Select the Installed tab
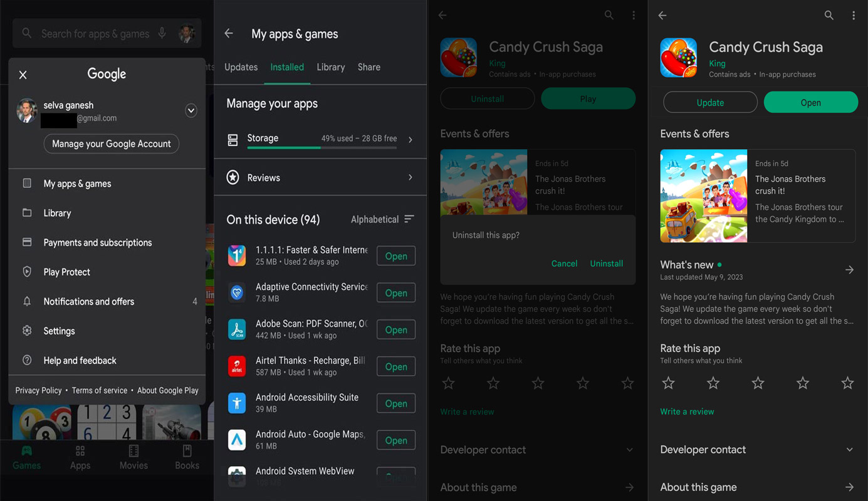 (287, 67)
